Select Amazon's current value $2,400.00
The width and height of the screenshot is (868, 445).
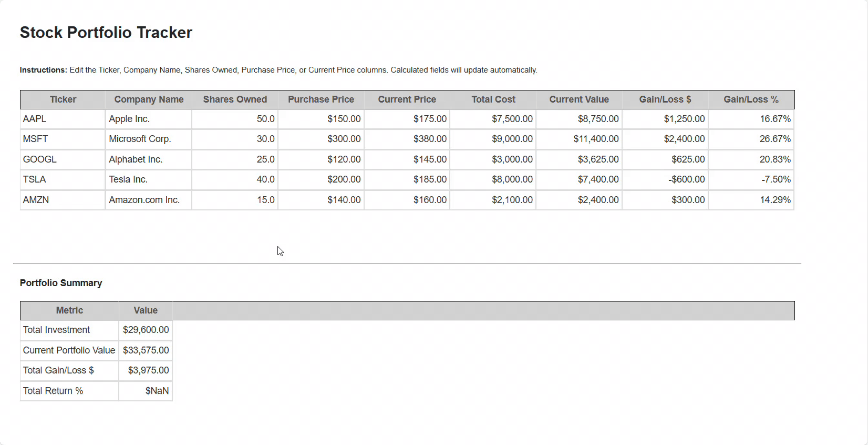(579, 200)
